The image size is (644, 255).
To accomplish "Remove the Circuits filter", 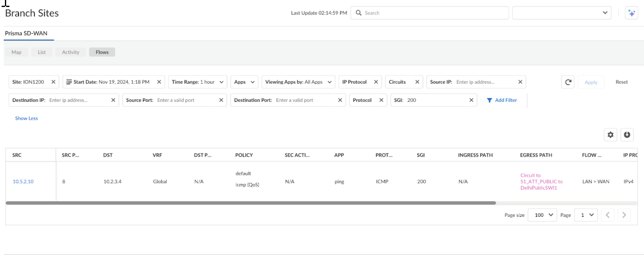I will (x=417, y=82).
